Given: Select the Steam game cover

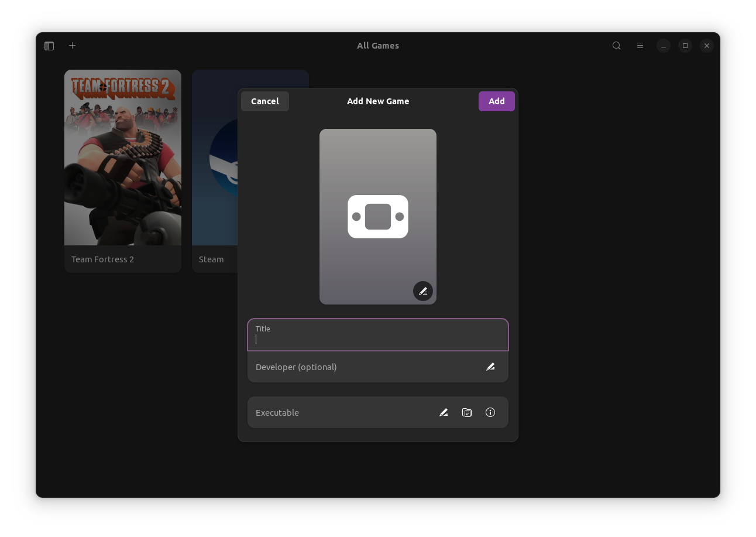Looking at the screenshot, I should pos(214,158).
